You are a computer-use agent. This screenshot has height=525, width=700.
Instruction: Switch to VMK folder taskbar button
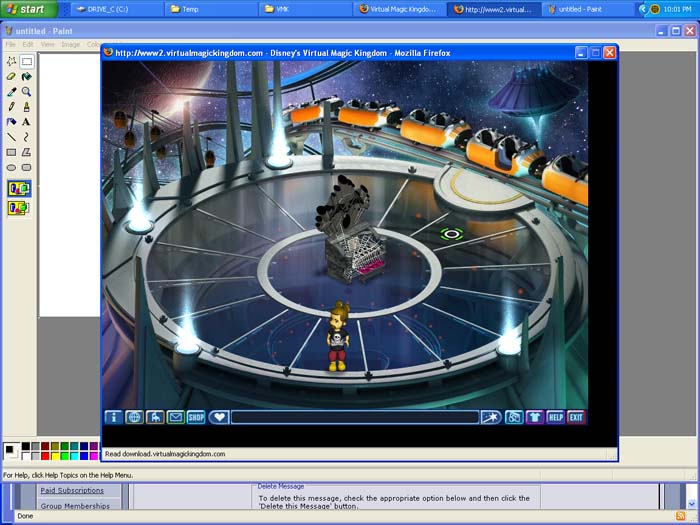tap(305, 9)
